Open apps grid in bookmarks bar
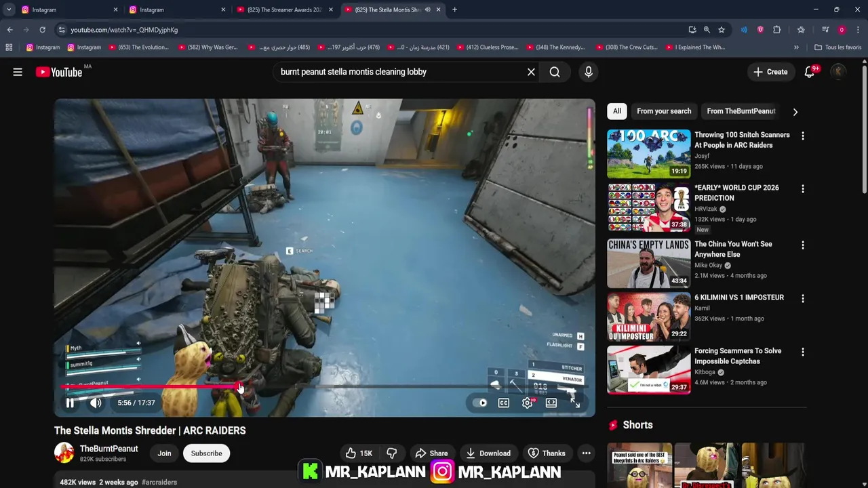Image resolution: width=868 pixels, height=488 pixels. coord(9,47)
